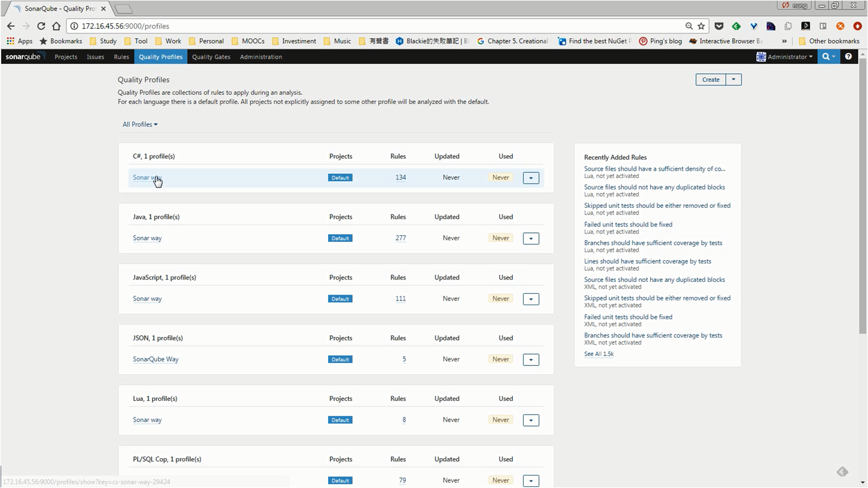Open Lua rule 'Lines should have sufficient coverage'
The image size is (868, 488).
(647, 261)
